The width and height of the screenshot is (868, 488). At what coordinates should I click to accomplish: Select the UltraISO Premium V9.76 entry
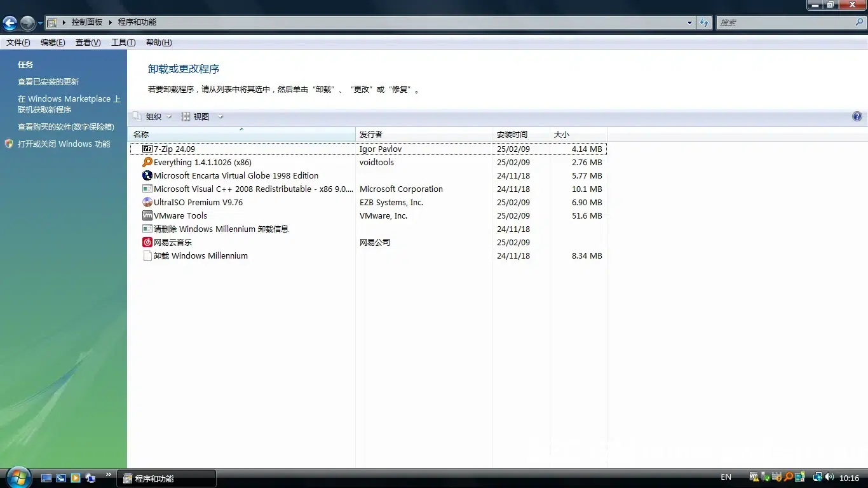pos(368,202)
